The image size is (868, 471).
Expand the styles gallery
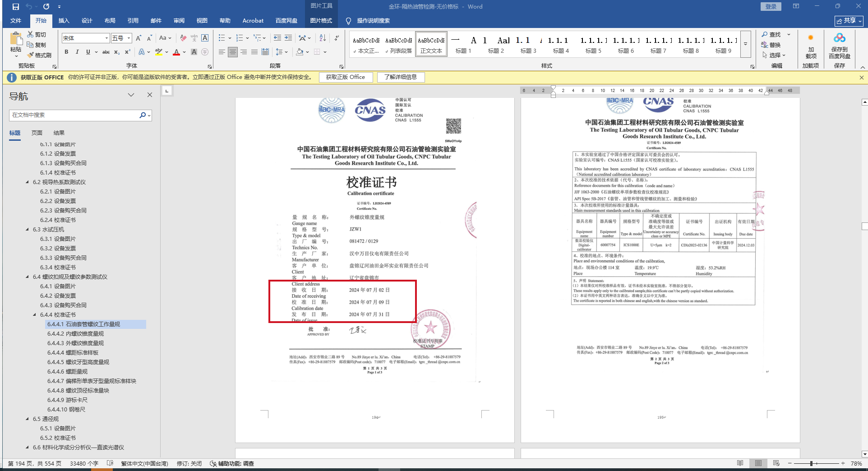pos(745,44)
